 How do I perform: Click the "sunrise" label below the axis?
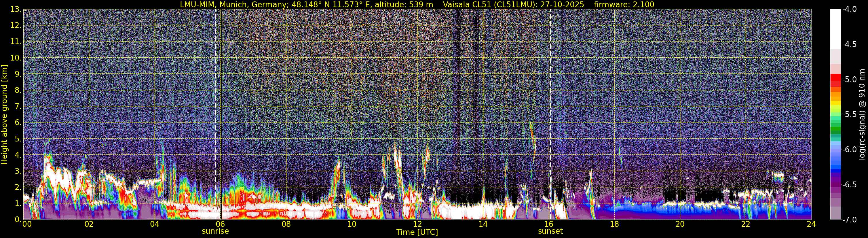tap(215, 231)
